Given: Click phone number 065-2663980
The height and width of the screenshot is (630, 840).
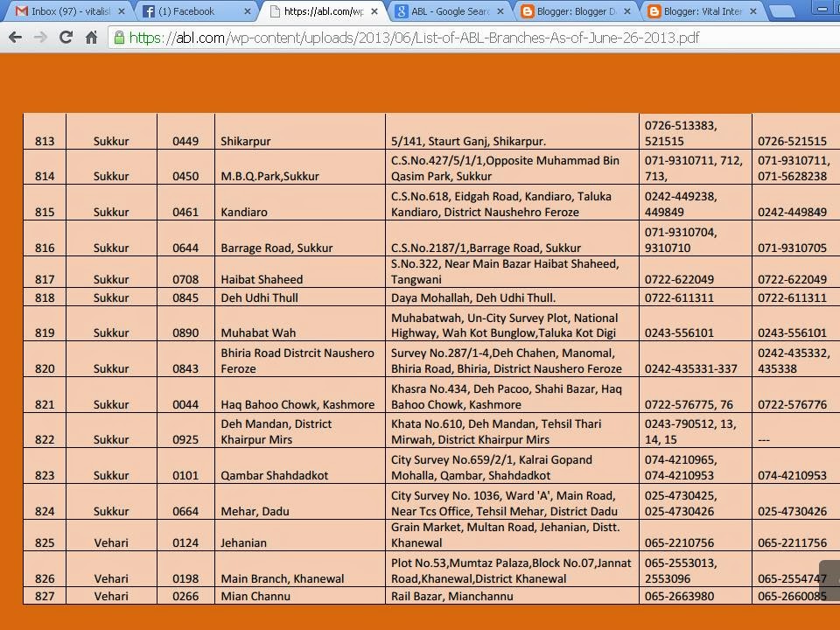Looking at the screenshot, I should point(679,596).
